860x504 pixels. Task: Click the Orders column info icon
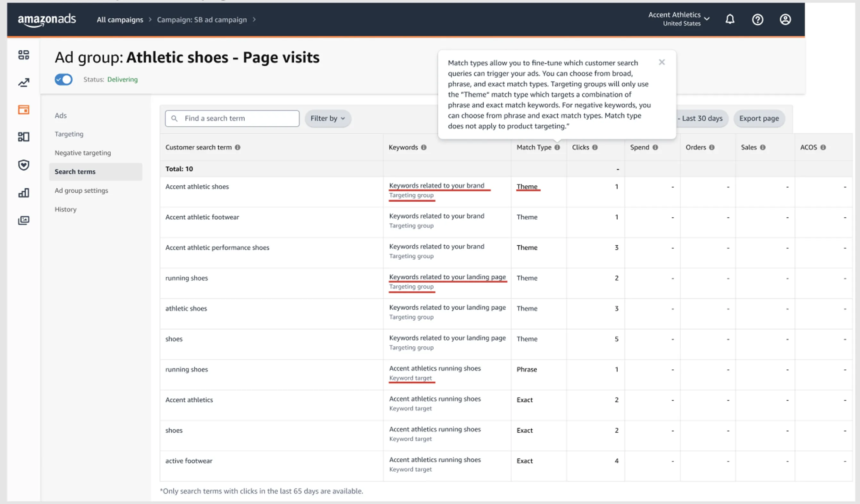pos(712,147)
